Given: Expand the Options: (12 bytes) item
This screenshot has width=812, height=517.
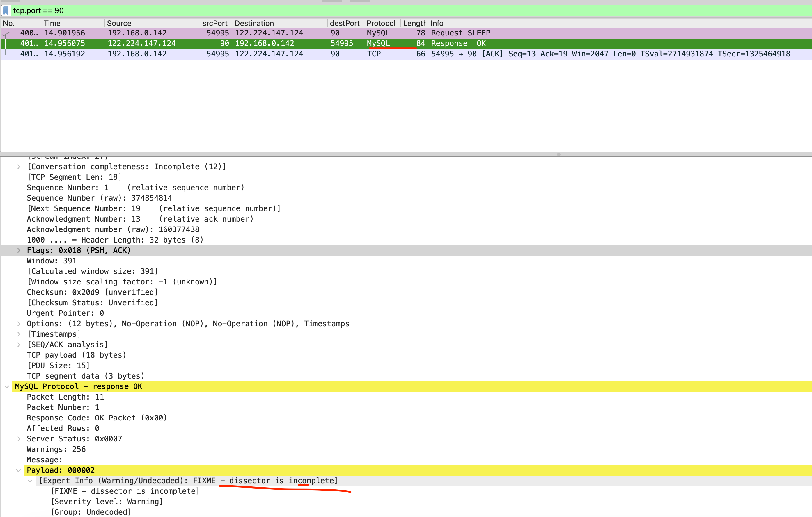Looking at the screenshot, I should [19, 324].
